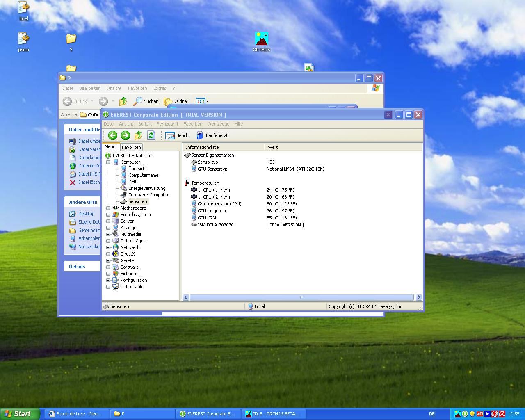
Task: Open the Ansicht menu in EVEREST
Action: [126, 124]
